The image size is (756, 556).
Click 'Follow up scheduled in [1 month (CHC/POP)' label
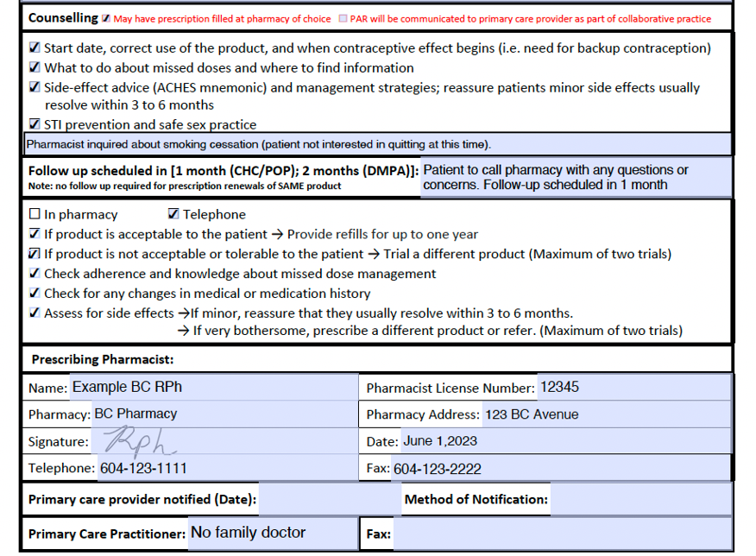coord(224,171)
